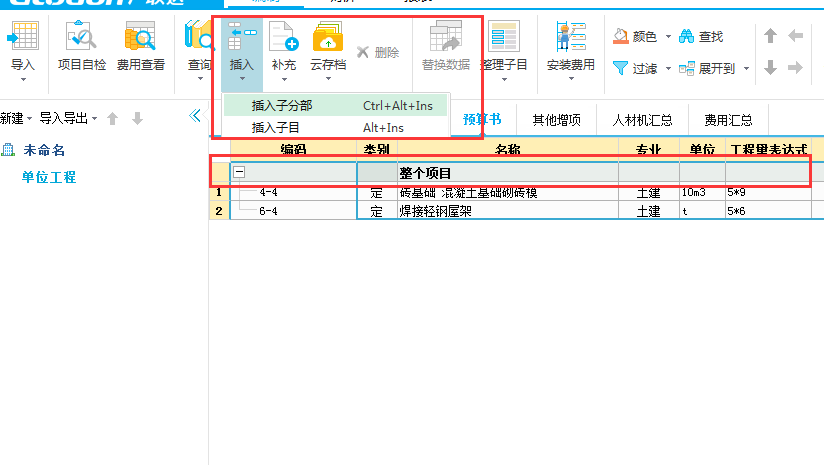Collapse the 整个项目 tree node
This screenshot has width=824, height=465.
pyautogui.click(x=239, y=172)
